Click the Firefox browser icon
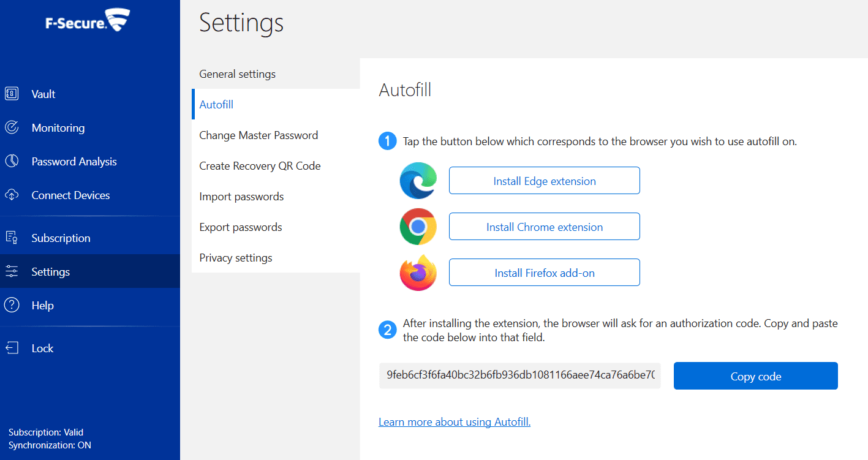868x460 pixels. (418, 273)
